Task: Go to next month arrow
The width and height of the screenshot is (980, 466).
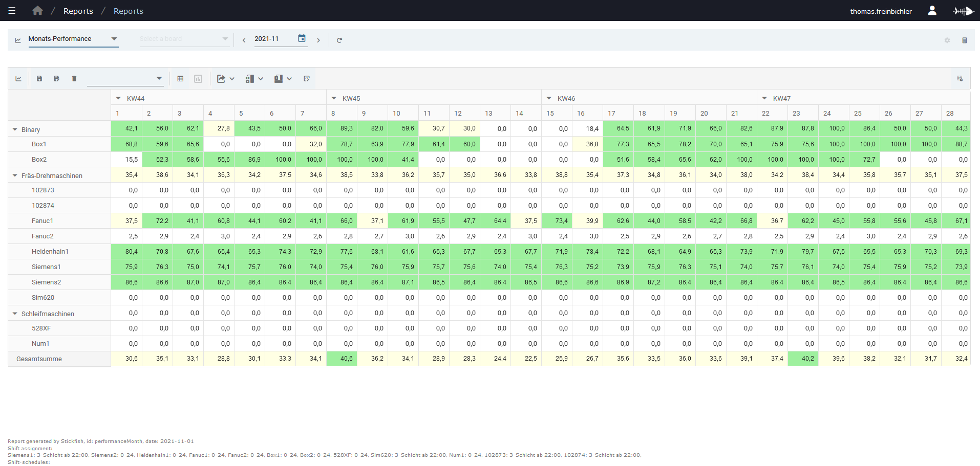Action: [318, 40]
